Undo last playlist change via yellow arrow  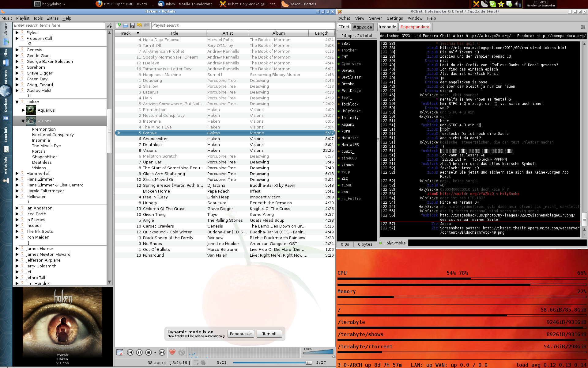point(139,25)
